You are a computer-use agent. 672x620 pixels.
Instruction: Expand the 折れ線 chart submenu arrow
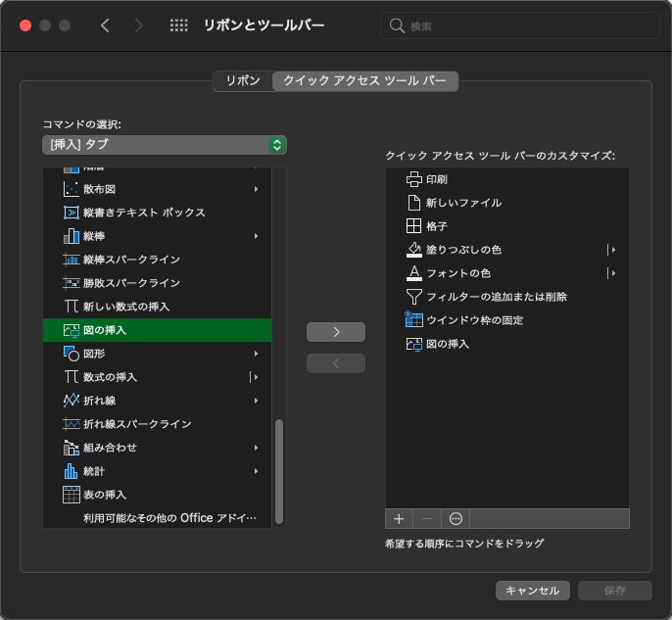[256, 401]
